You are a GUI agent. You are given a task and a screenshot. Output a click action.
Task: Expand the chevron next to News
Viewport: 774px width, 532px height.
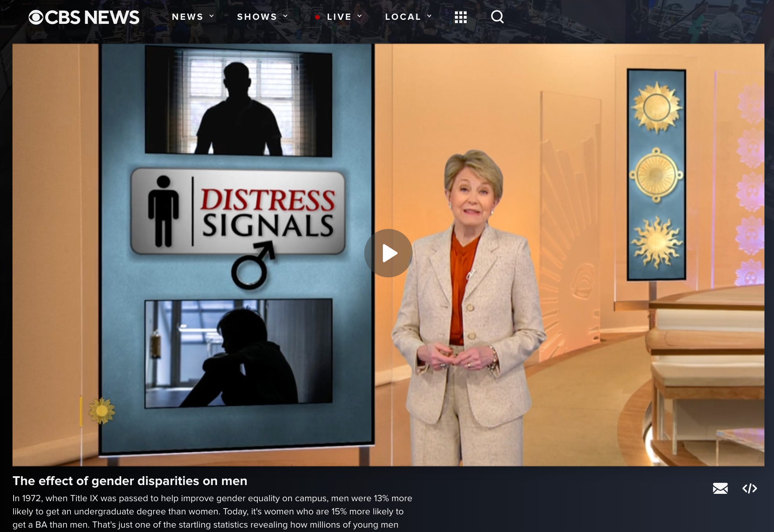[211, 16]
